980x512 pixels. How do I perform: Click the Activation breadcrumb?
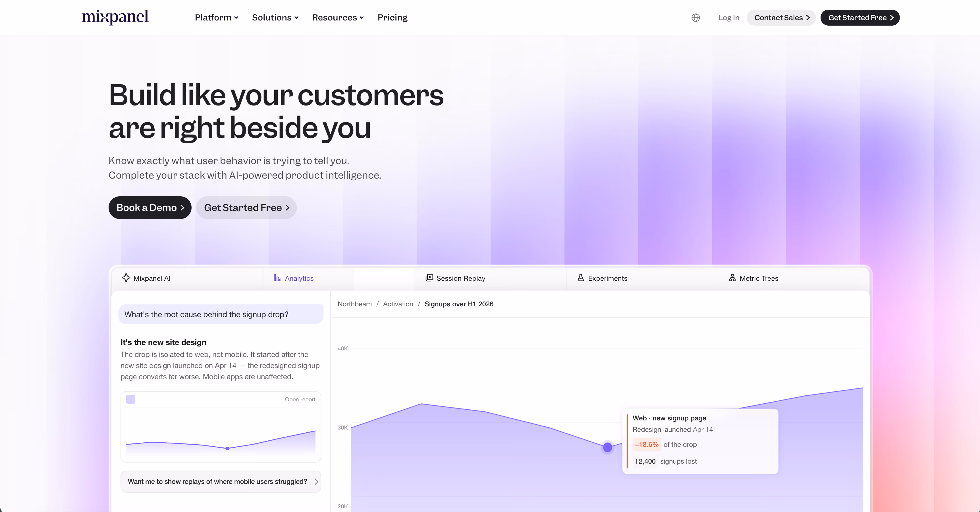click(398, 304)
